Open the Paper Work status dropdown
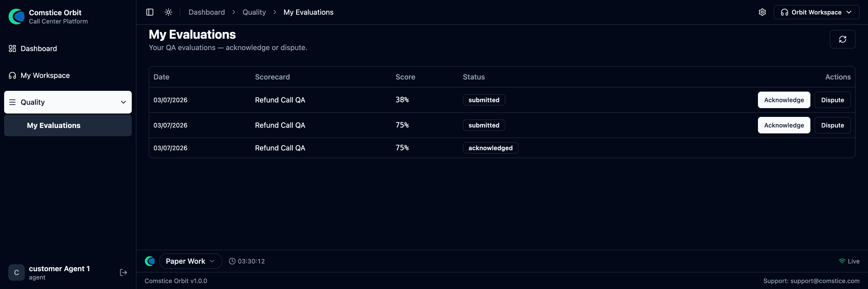Image resolution: width=868 pixels, height=289 pixels. click(190, 261)
